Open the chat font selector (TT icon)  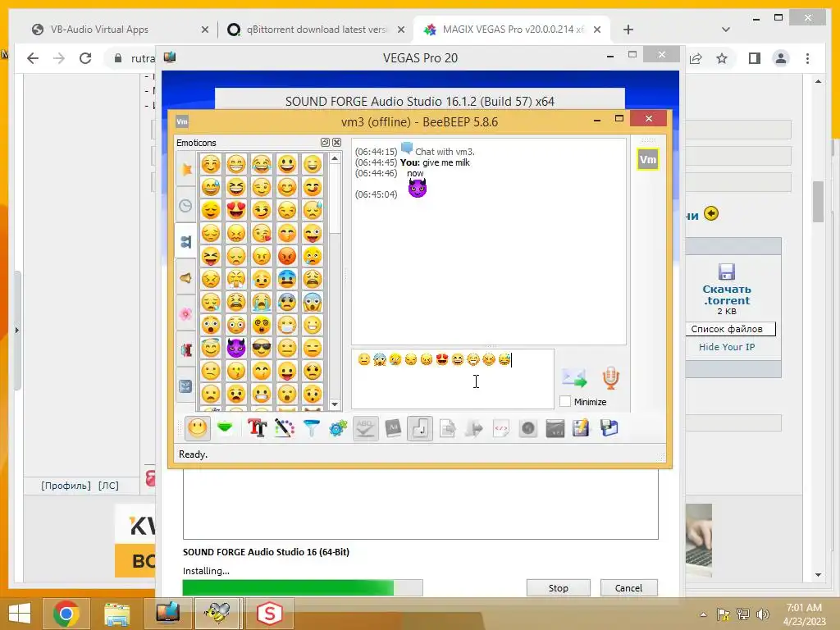(257, 428)
